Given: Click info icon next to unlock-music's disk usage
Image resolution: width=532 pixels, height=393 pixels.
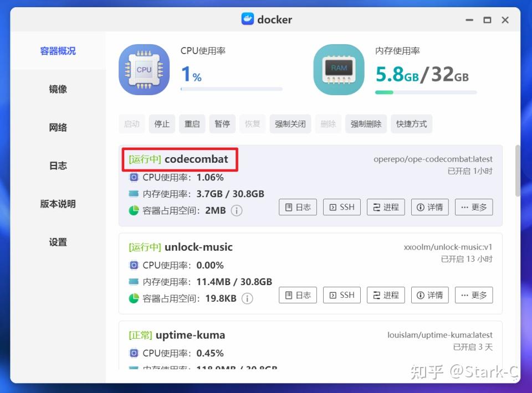Looking at the screenshot, I should (x=247, y=298).
